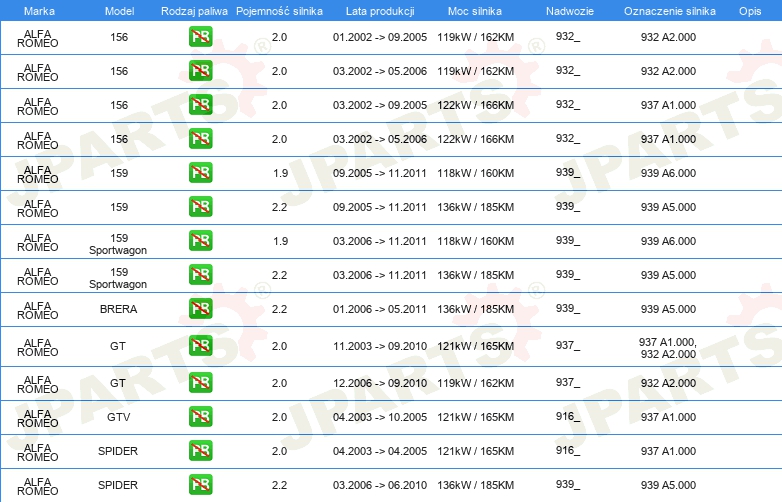Click the petrol icon in the GTV row

pos(200,417)
